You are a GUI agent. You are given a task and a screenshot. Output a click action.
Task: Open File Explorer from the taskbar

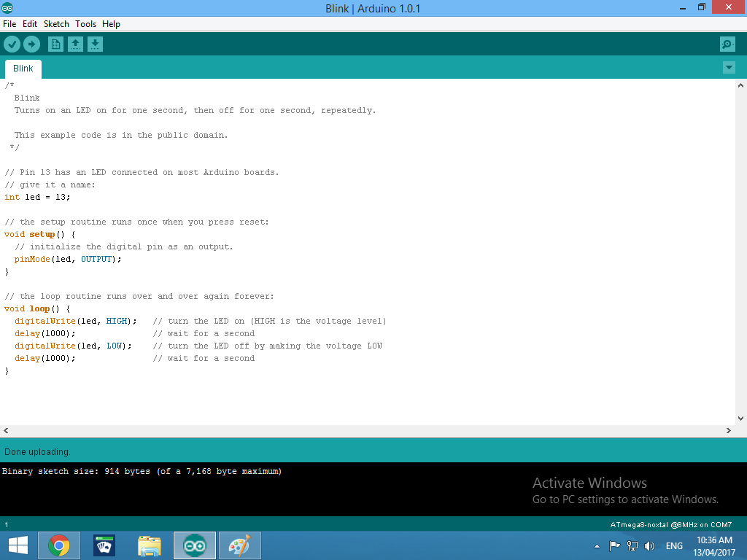coord(149,545)
